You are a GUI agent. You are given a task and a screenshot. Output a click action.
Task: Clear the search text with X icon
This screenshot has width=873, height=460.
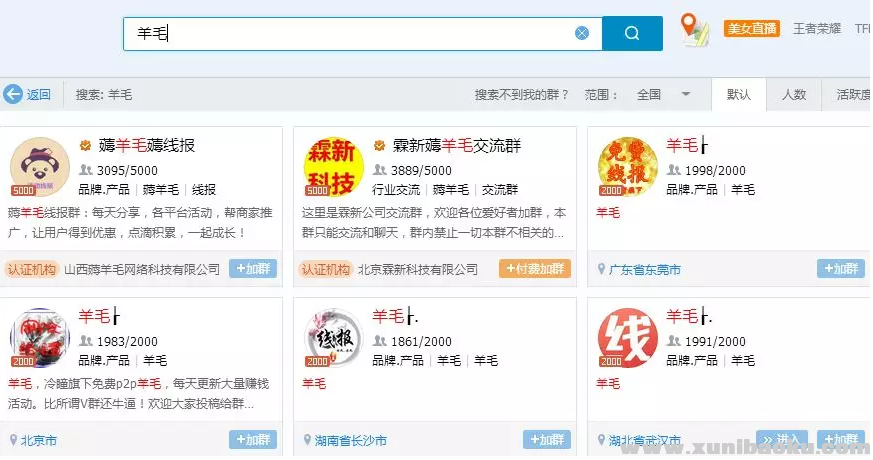coord(582,33)
